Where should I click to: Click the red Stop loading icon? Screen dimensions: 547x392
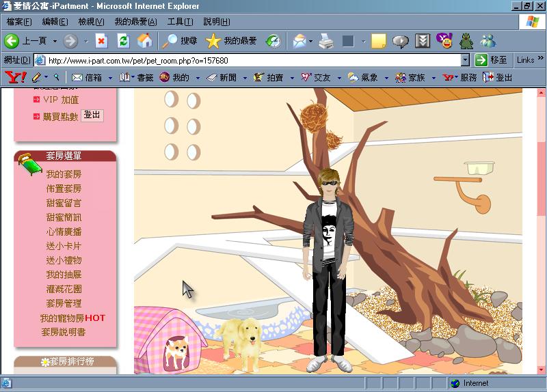point(101,41)
